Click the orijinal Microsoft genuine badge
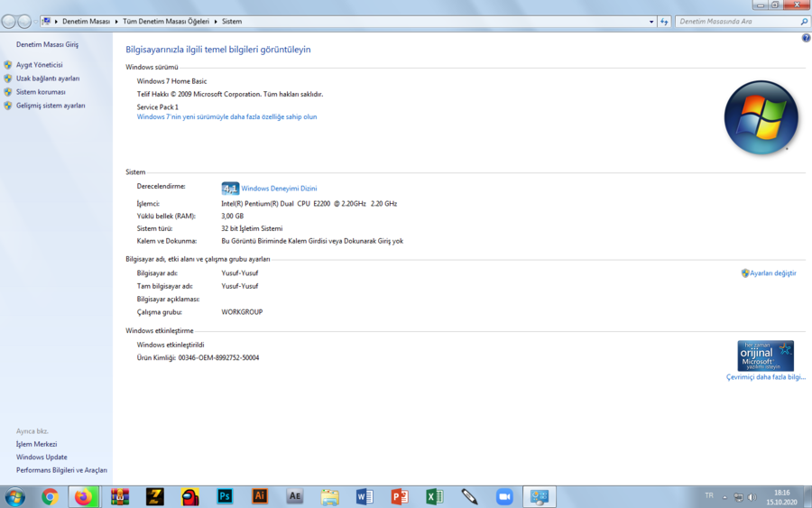 click(x=765, y=356)
